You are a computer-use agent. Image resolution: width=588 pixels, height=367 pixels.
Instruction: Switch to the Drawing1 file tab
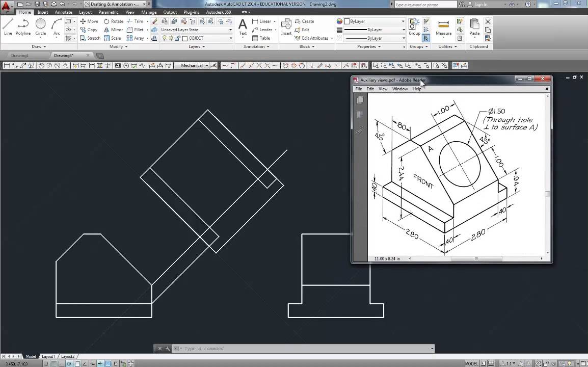(19, 56)
